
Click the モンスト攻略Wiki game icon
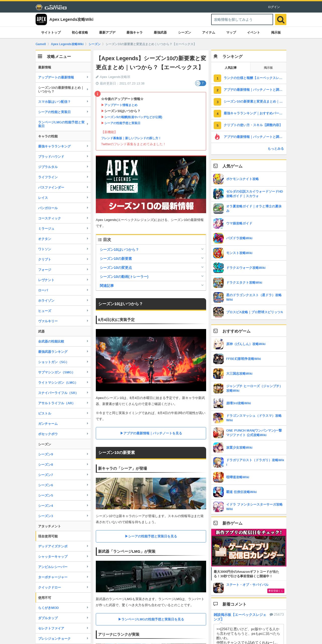(218, 253)
